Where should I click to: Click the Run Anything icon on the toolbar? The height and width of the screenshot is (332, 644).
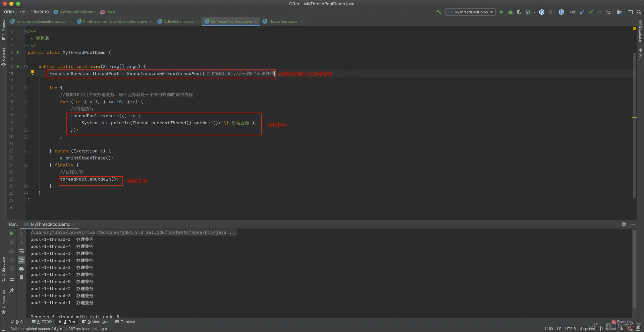pyautogui.click(x=630, y=12)
